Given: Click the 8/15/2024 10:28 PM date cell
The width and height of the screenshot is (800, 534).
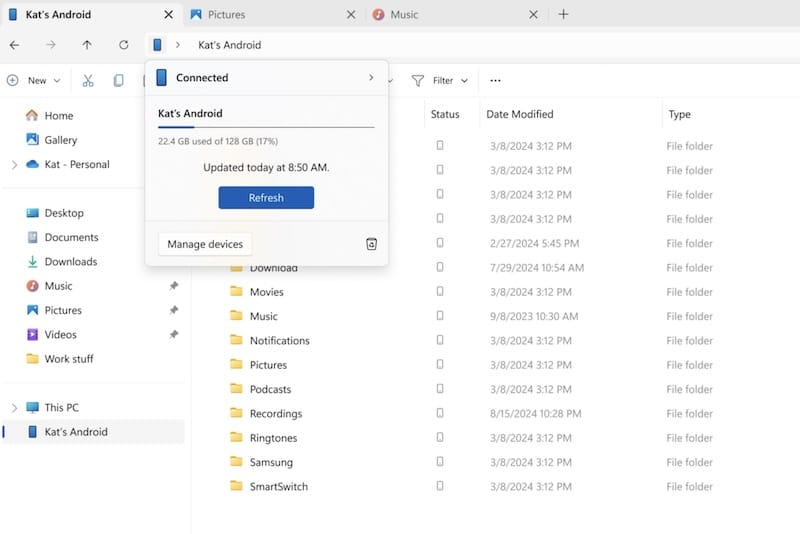Looking at the screenshot, I should point(536,414).
